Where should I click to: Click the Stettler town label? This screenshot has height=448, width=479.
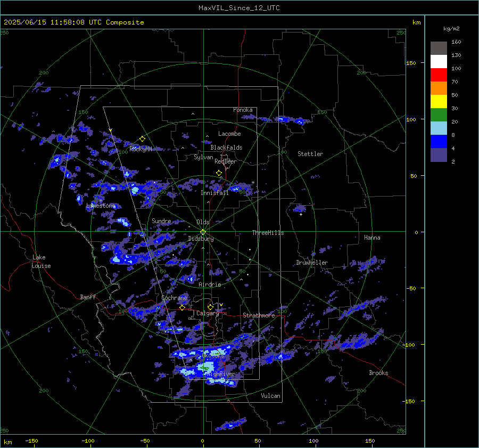(x=310, y=154)
